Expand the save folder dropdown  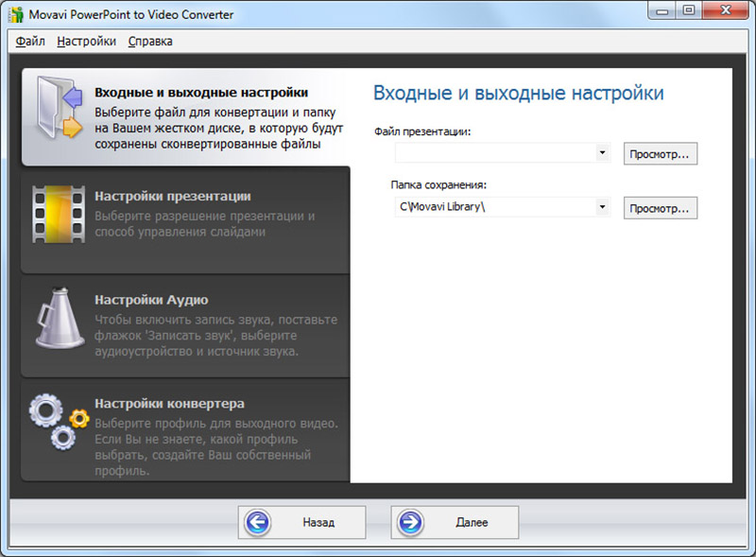coord(602,207)
